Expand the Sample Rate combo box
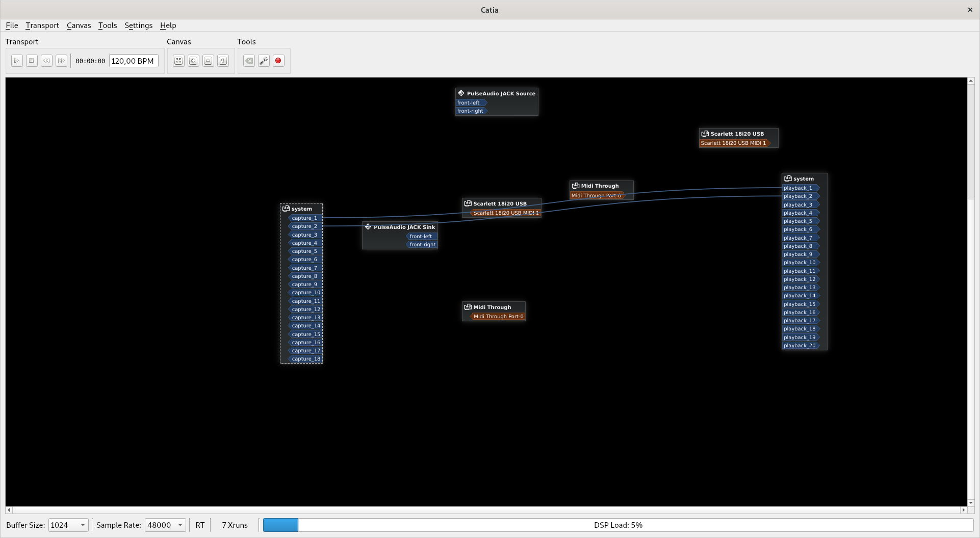Screen dimensions: 980x538 coord(165,525)
